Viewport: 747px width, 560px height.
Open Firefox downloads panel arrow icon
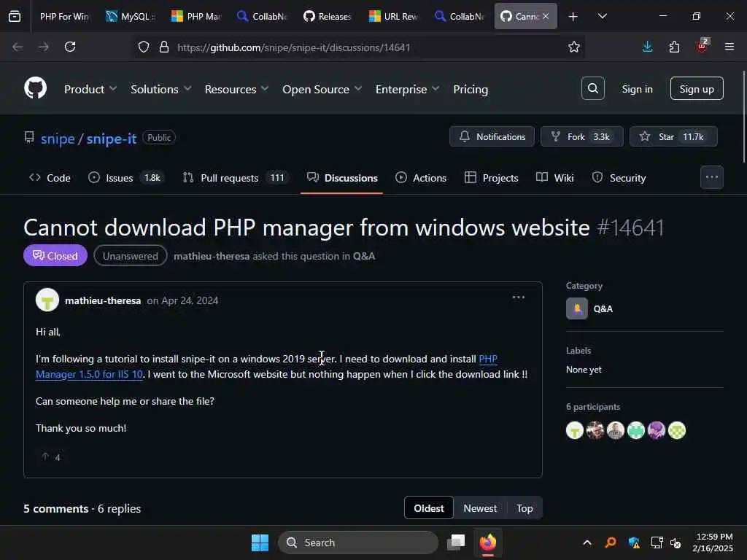click(647, 47)
